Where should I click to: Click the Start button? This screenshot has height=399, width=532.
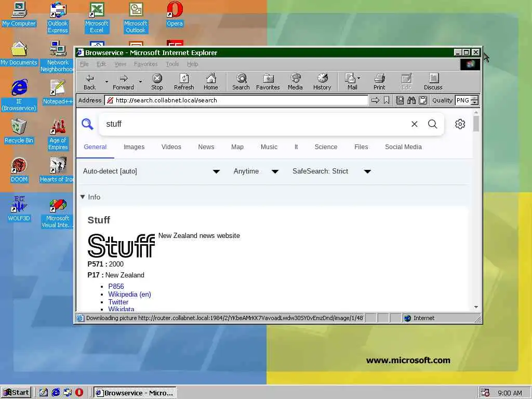(x=16, y=393)
